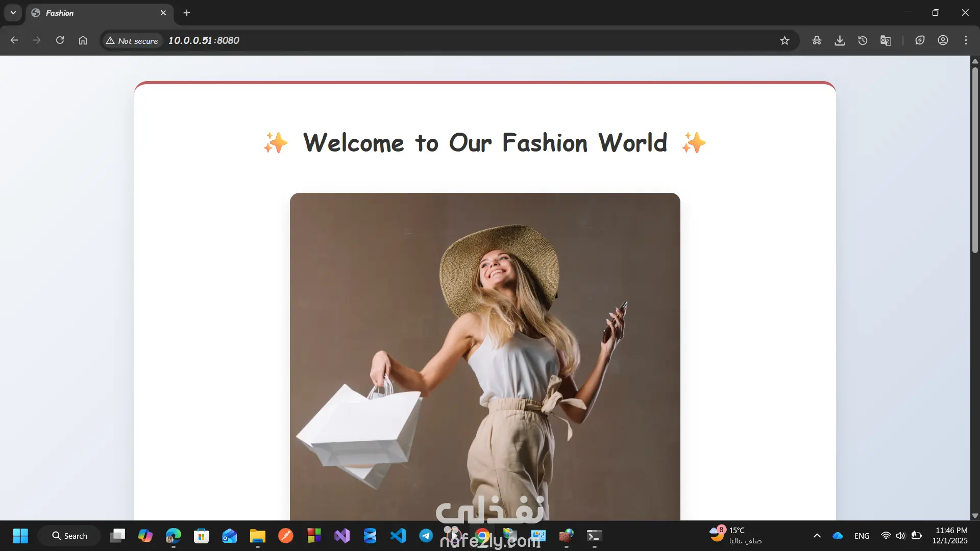
Task: Open the Downloads panel
Action: [x=840, y=40]
